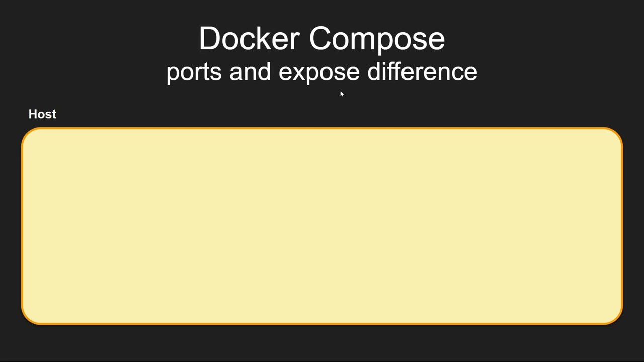Click the word "expose" in the subtitle
Screen dimensions: 644x362
click(319, 72)
